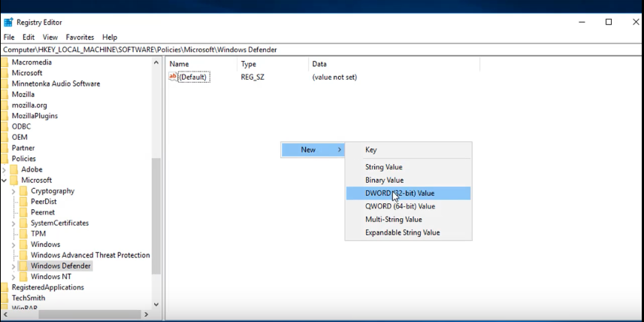
Task: Open the File menu
Action: (9, 37)
